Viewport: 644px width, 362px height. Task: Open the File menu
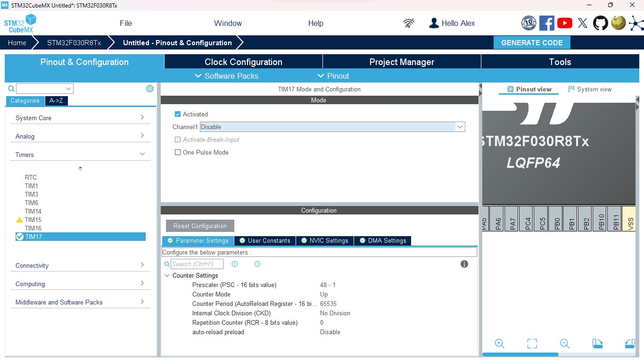click(x=126, y=23)
